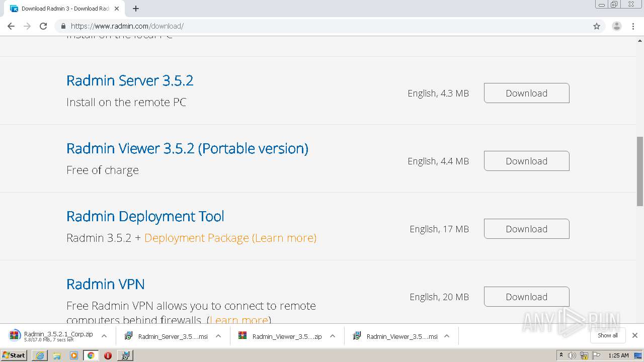Launch Internet Explorer from the taskbar
Image resolution: width=644 pixels, height=362 pixels.
(40, 355)
